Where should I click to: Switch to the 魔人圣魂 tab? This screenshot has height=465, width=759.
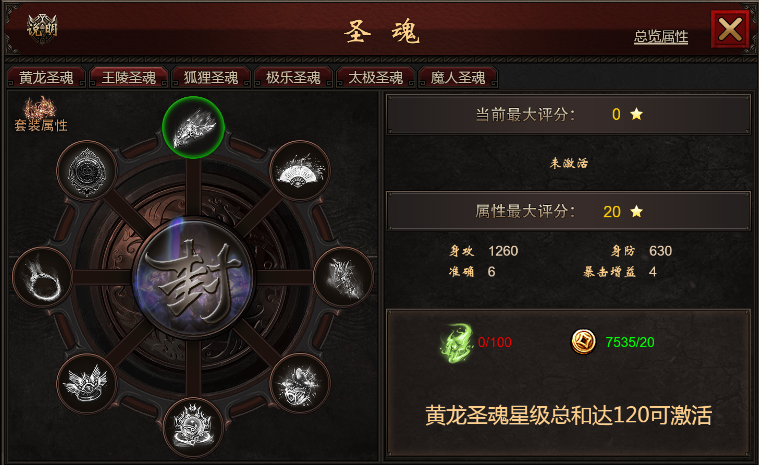tap(458, 78)
